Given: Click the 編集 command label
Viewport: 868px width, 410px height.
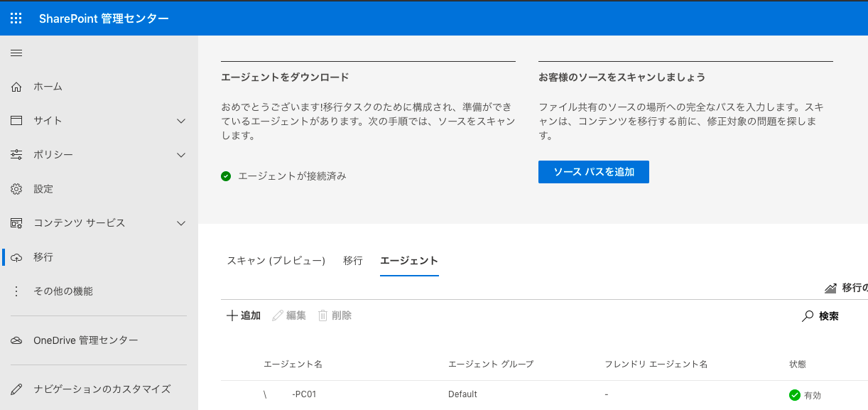Looking at the screenshot, I should click(296, 315).
